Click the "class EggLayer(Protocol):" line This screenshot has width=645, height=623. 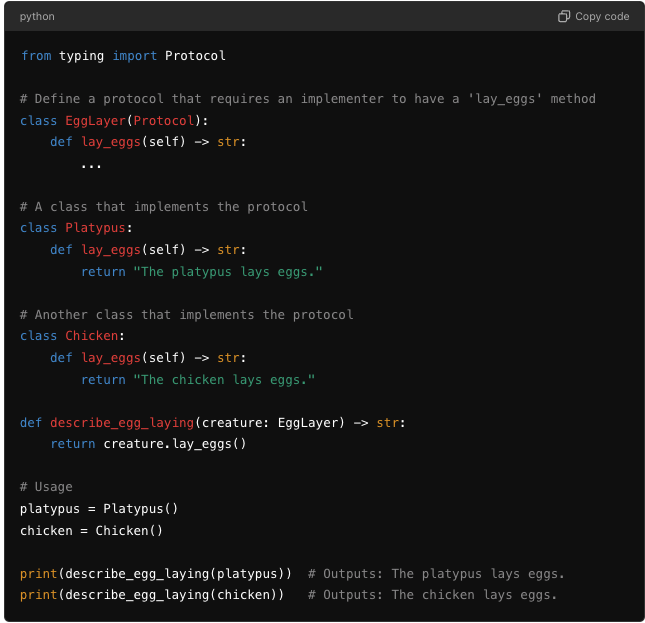114,121
